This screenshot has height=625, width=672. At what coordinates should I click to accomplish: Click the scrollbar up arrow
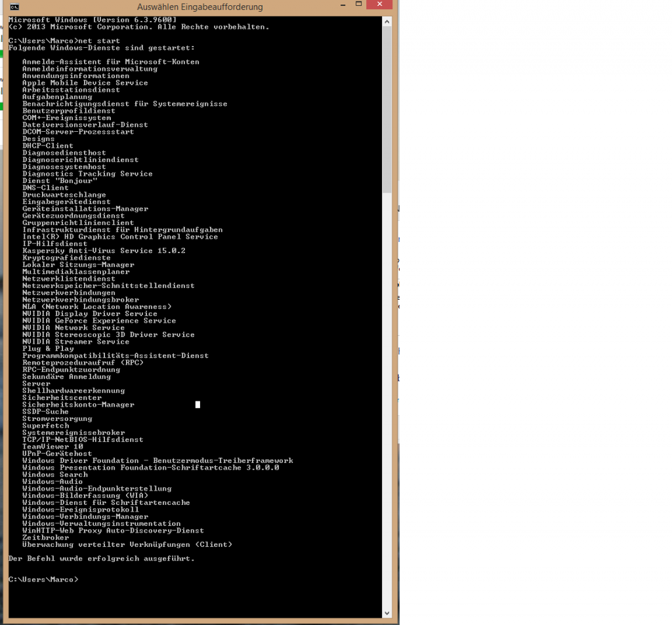click(x=387, y=22)
